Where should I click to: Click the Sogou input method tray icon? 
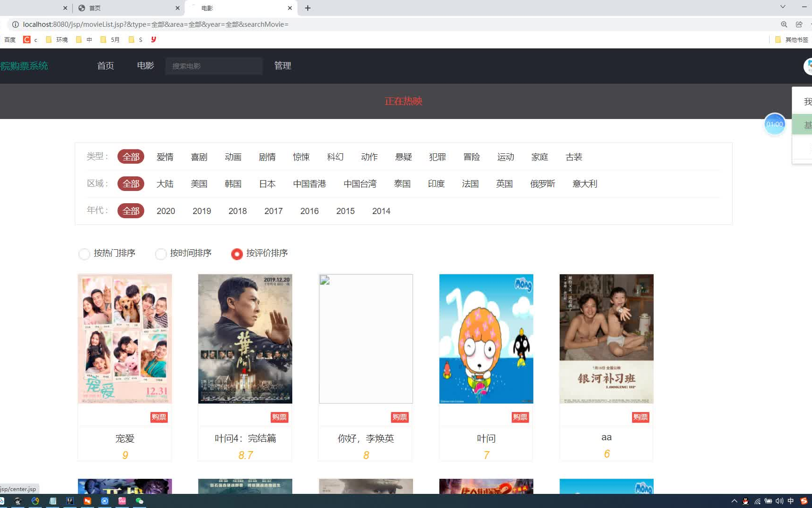coord(804,501)
